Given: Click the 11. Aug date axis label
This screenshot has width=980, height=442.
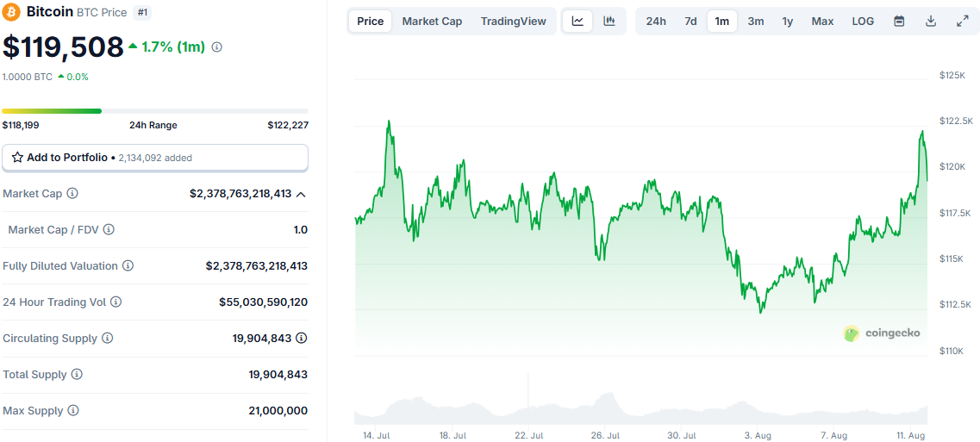Looking at the screenshot, I should pyautogui.click(x=911, y=434).
